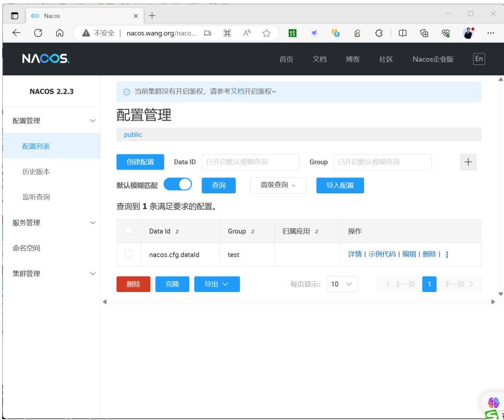The image size is (504, 420).
Task: Open the 导出 export dropdown
Action: [x=217, y=284]
